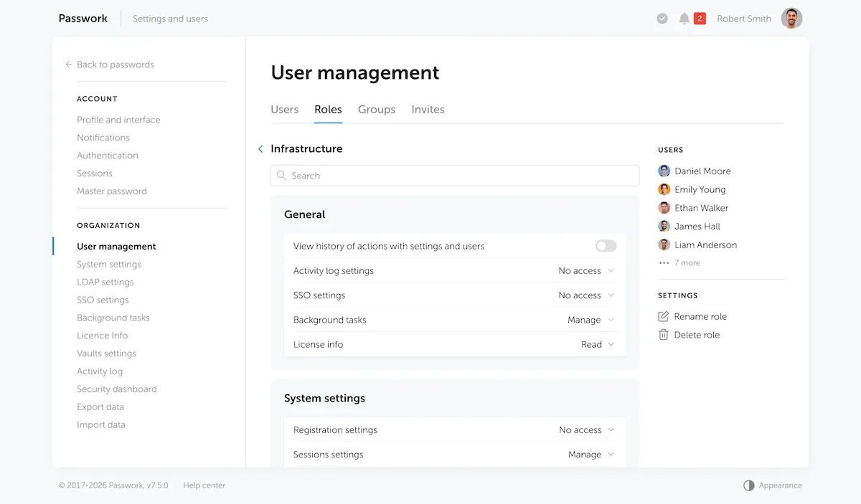Enable View history of actions toggle
The height and width of the screenshot is (504, 861).
[x=606, y=246]
